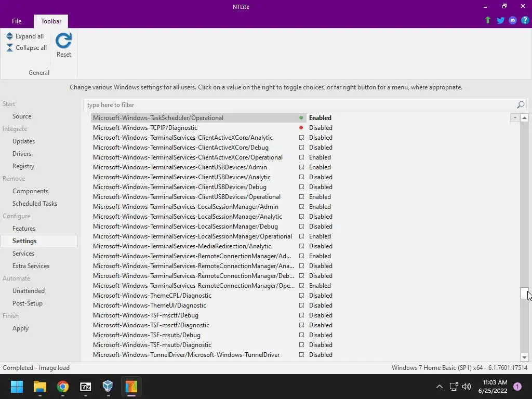Screen dimensions: 532x399
Task: Open Registry page in sidebar
Action: tap(23, 166)
